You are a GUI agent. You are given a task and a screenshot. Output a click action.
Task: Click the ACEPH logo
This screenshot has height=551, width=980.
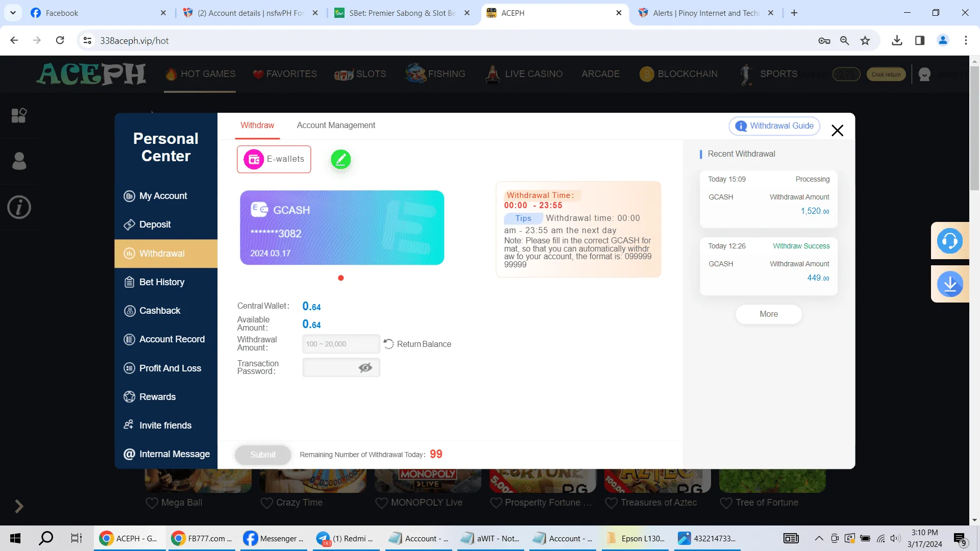click(91, 74)
